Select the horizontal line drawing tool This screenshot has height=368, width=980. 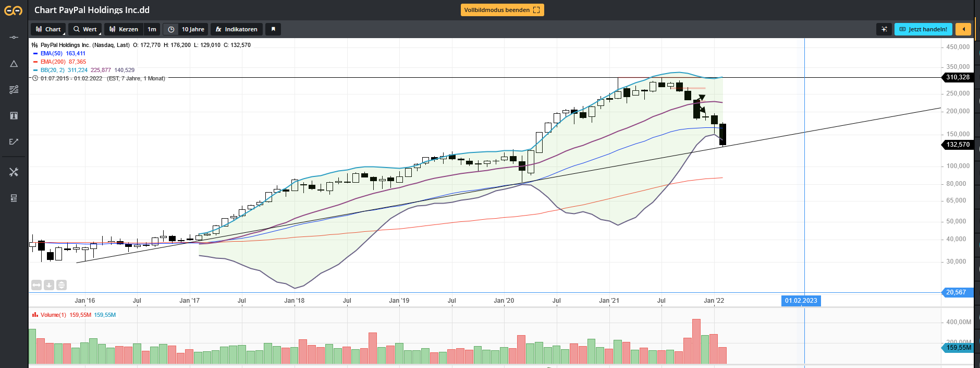point(14,38)
